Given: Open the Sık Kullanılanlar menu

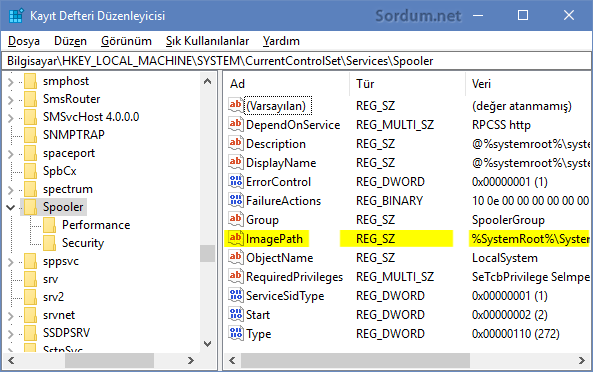Looking at the screenshot, I should pyautogui.click(x=207, y=41).
